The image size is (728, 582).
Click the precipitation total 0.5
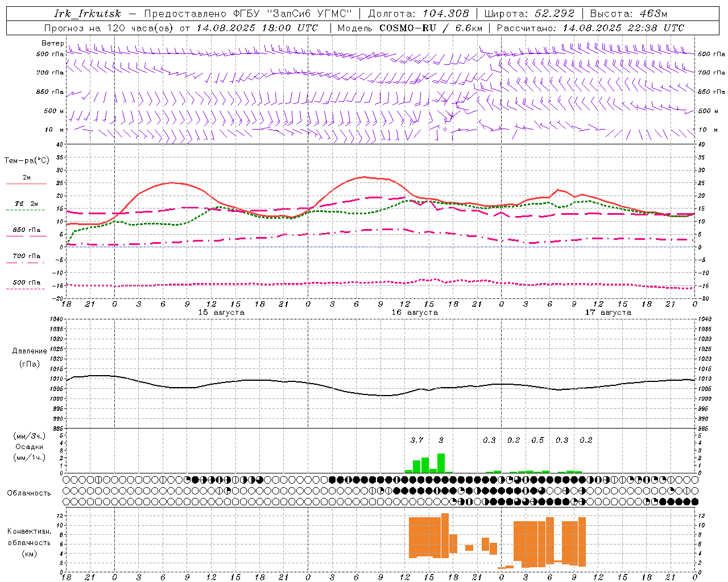[x=537, y=440]
